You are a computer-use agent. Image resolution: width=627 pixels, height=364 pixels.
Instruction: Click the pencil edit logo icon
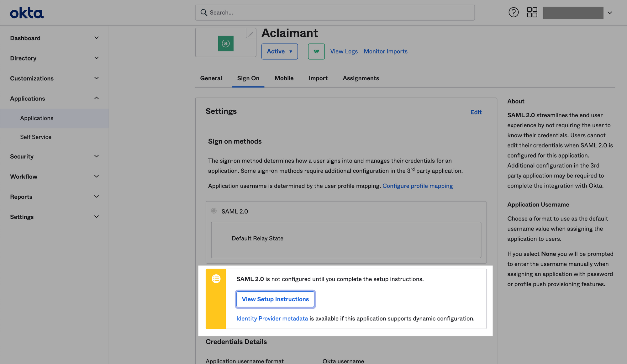pos(251,34)
